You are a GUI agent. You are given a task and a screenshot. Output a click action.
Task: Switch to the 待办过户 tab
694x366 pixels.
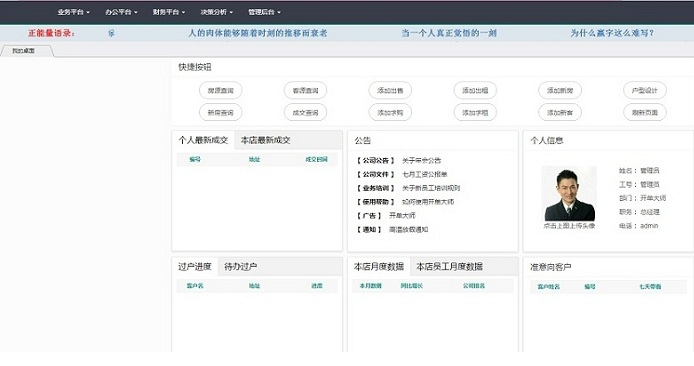click(x=240, y=267)
